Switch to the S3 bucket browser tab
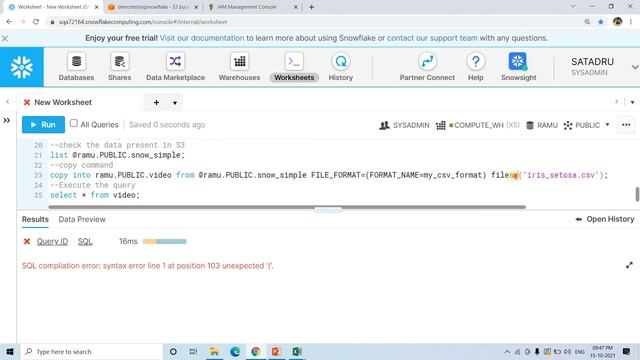 (x=153, y=7)
